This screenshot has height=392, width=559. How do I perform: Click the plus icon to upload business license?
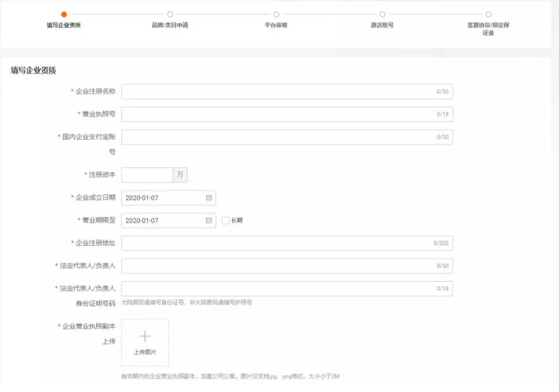pos(145,336)
